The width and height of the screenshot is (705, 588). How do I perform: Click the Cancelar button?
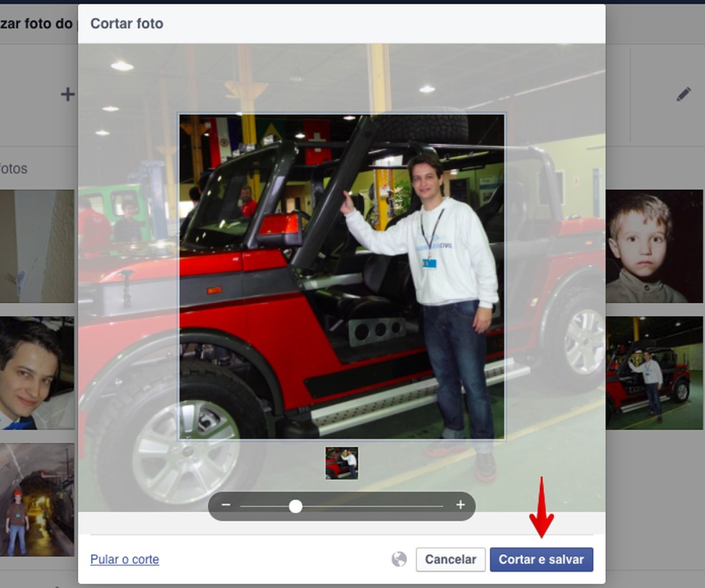coord(451,559)
